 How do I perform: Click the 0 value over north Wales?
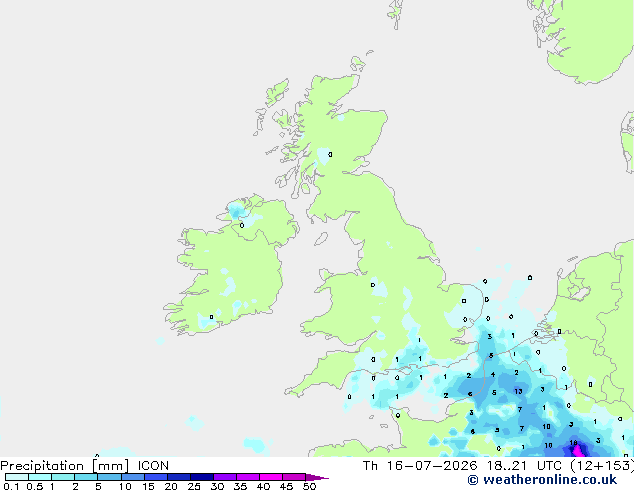(x=373, y=285)
